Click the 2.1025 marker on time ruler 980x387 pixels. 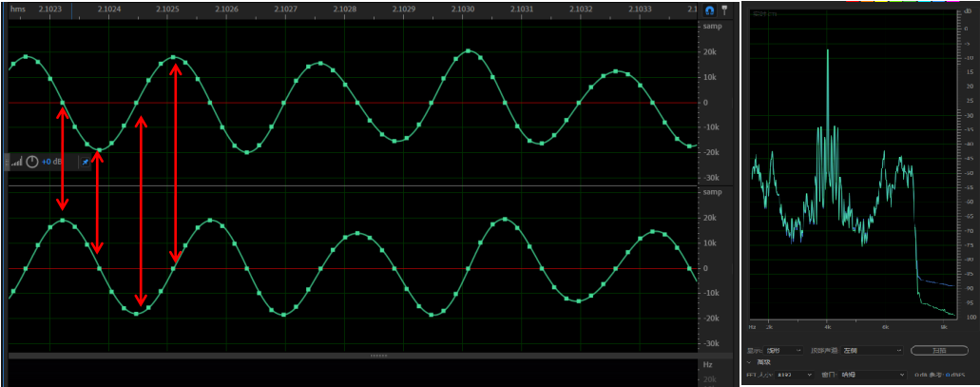point(166,9)
